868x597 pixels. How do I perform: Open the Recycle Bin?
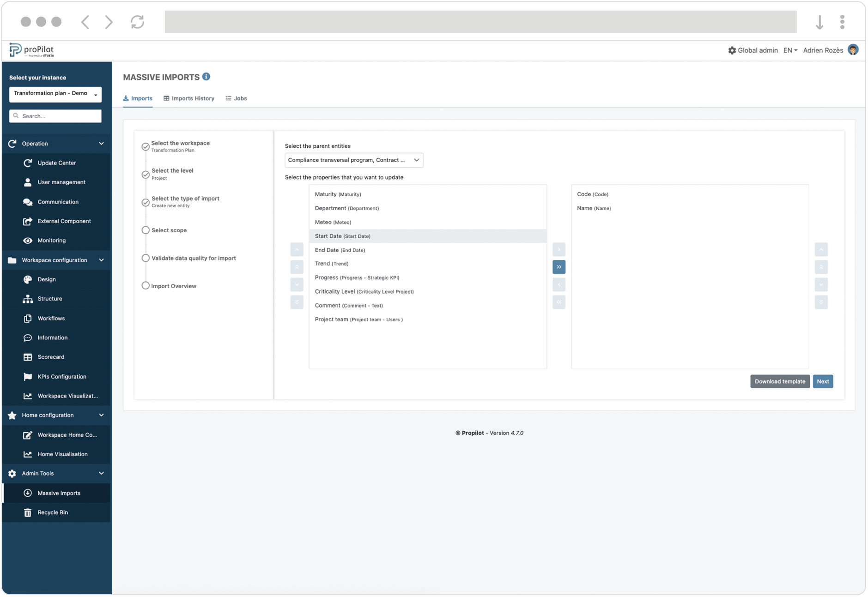52,512
